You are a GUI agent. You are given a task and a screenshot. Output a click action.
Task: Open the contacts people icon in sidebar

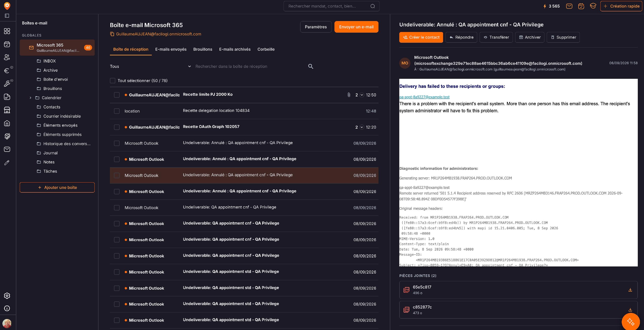pyautogui.click(x=7, y=57)
